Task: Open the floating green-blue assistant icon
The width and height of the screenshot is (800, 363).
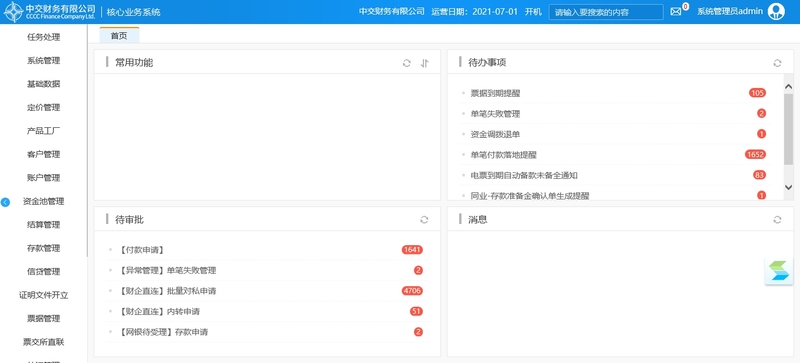Action: [x=779, y=271]
